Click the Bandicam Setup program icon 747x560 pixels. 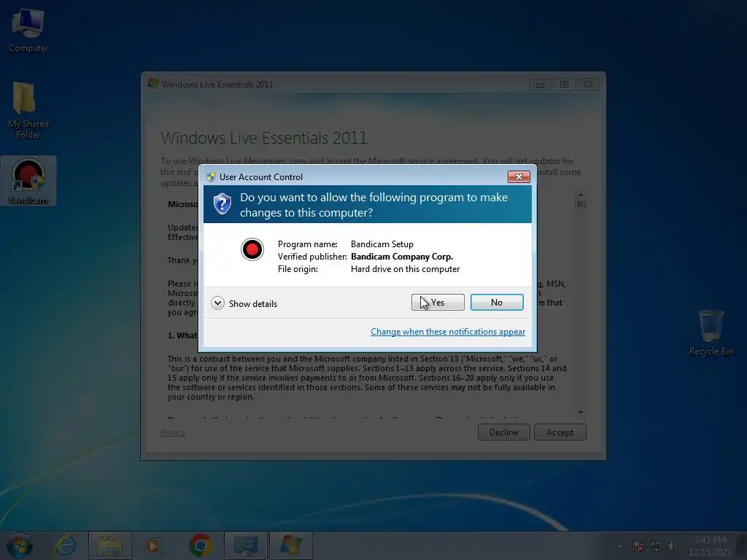tap(252, 249)
